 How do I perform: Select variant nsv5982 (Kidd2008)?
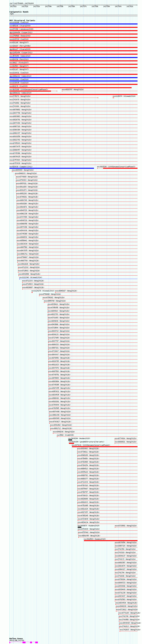click(65, 435)
